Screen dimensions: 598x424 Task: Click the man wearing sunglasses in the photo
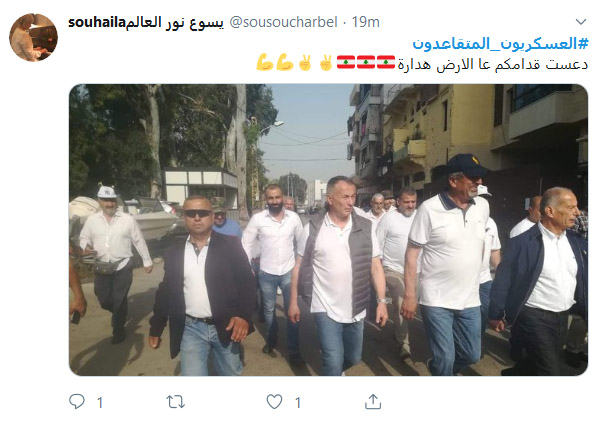click(202, 286)
